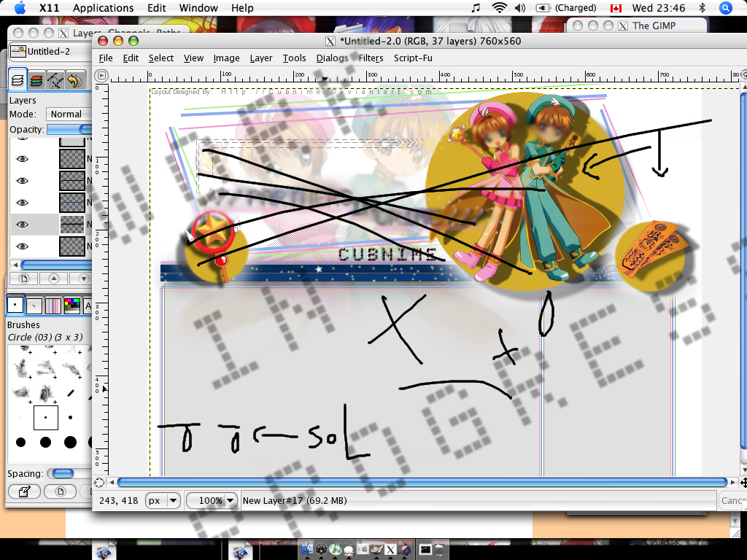Viewport: 747px width, 560px height.
Task: Toggle visibility of the layer with black line thumbnail
Action: tap(22, 181)
